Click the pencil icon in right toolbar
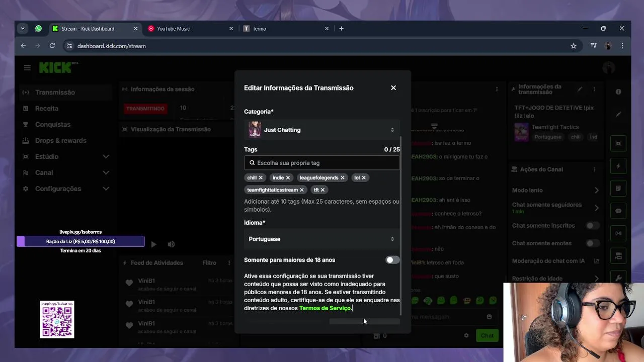The width and height of the screenshot is (644, 362). click(x=618, y=115)
